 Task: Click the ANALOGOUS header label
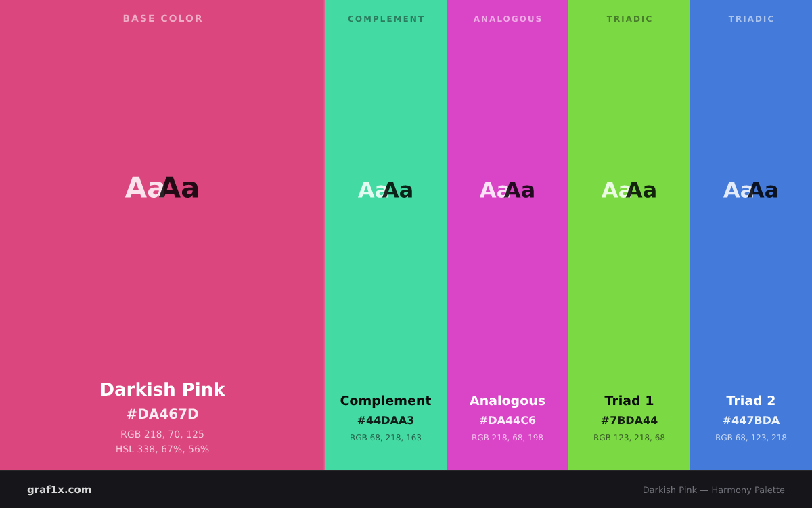(507, 19)
